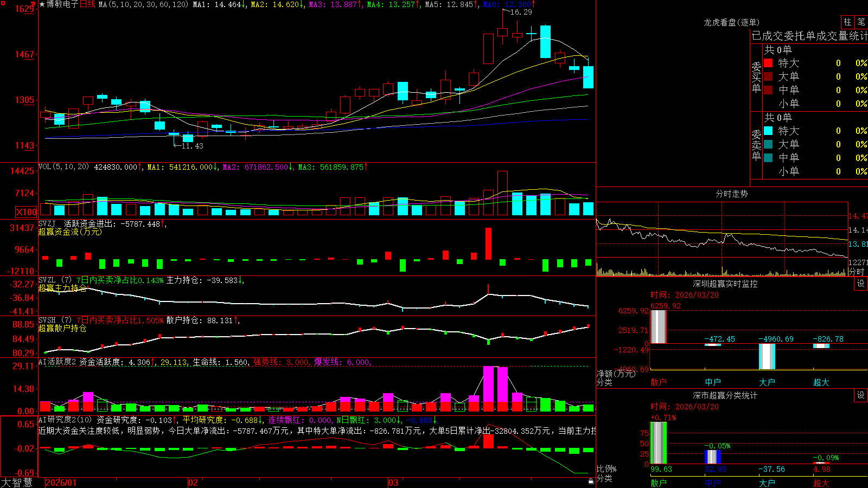Click the 中户 value -472.45 in real-time monitor
868x488 pixels.
pos(719,339)
